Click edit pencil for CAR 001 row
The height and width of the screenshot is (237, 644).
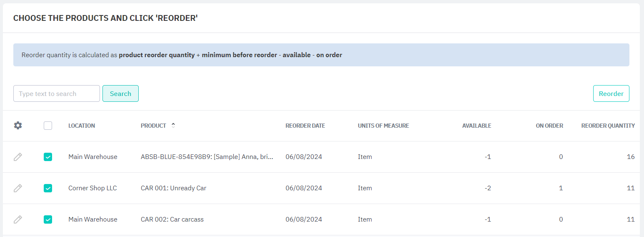[18, 188]
